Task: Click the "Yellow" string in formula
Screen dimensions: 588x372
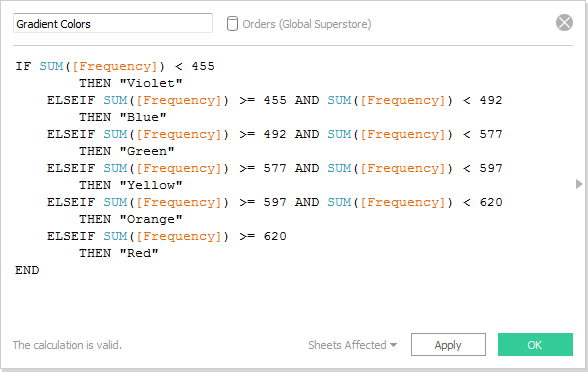Action: click(151, 185)
